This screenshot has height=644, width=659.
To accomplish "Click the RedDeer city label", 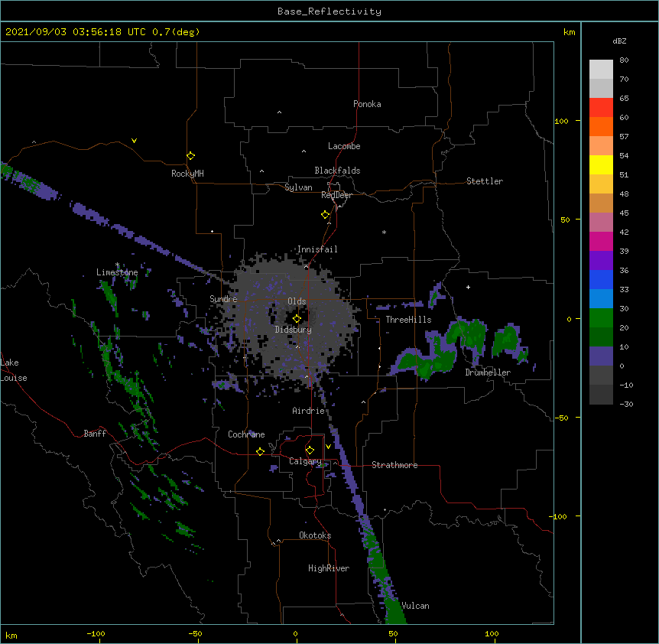I will (336, 195).
